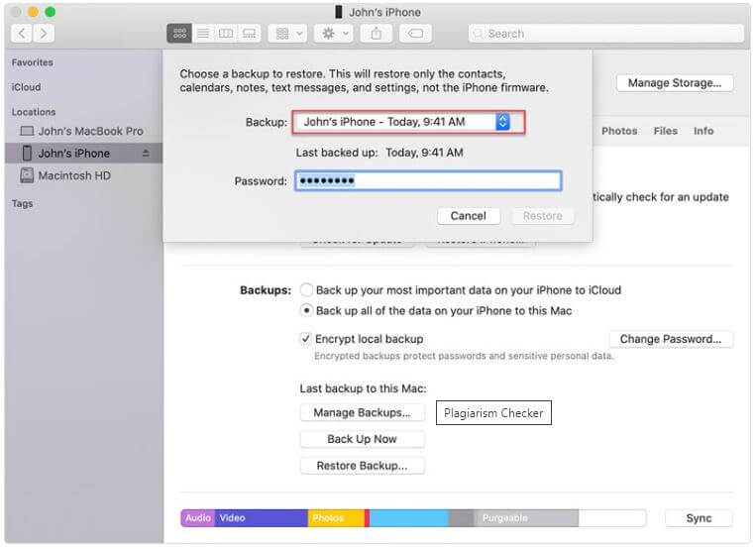The image size is (756, 549).
Task: Click the 'Last backed up: Today, 9:41 AM' text
Action: 379,153
